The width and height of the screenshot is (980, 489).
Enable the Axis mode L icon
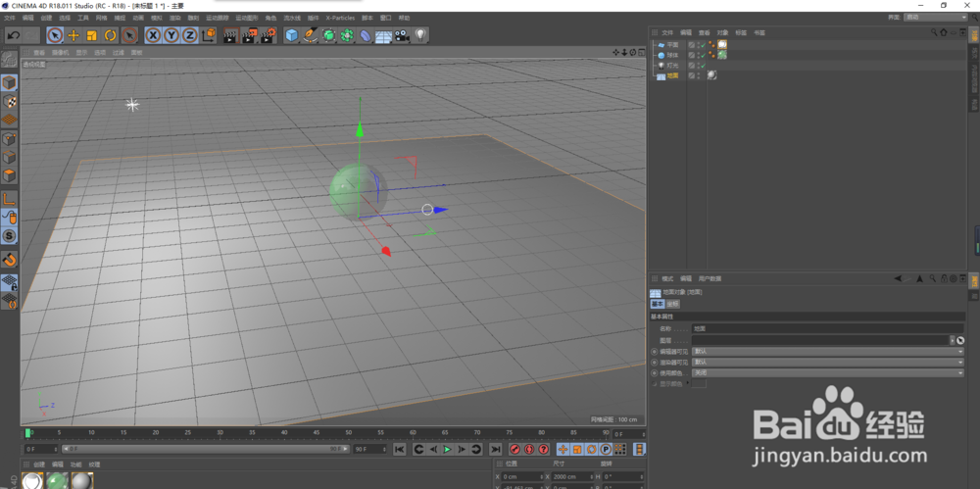[10, 200]
